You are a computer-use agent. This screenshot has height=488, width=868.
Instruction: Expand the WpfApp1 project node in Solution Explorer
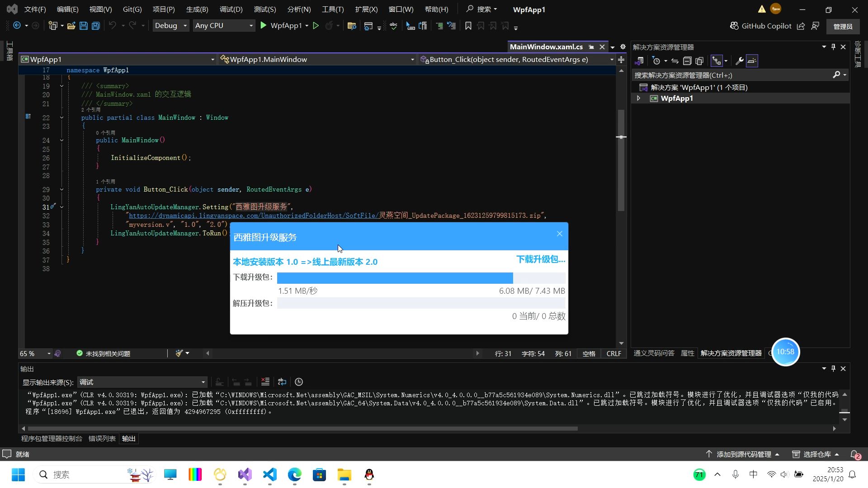638,98
